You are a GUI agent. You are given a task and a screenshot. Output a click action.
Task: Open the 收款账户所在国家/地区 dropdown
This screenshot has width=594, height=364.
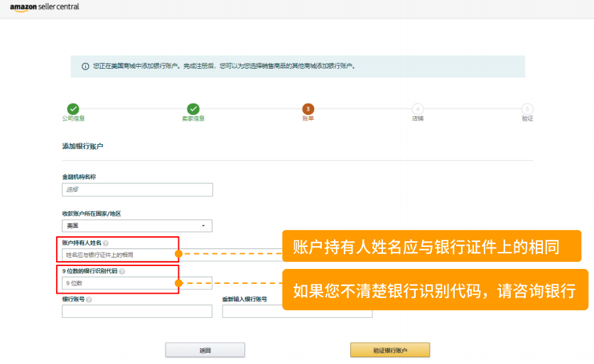pyautogui.click(x=137, y=226)
